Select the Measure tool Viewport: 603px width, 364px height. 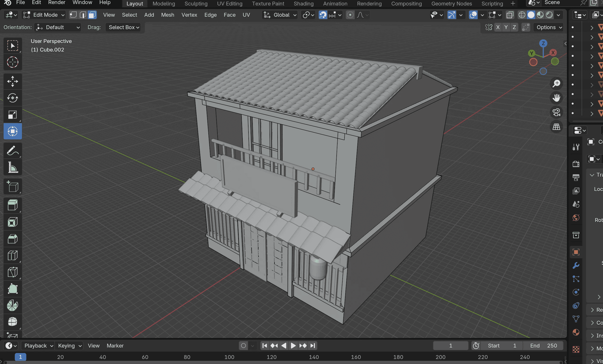(x=12, y=167)
